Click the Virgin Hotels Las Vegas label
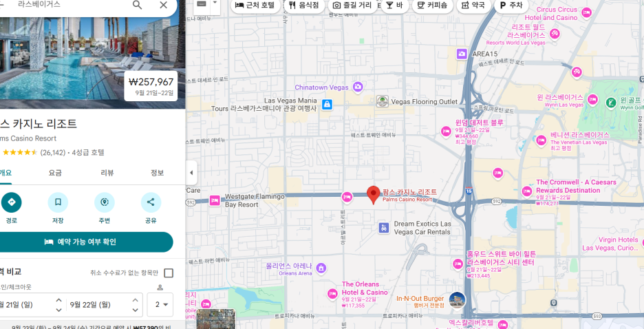 (612, 244)
